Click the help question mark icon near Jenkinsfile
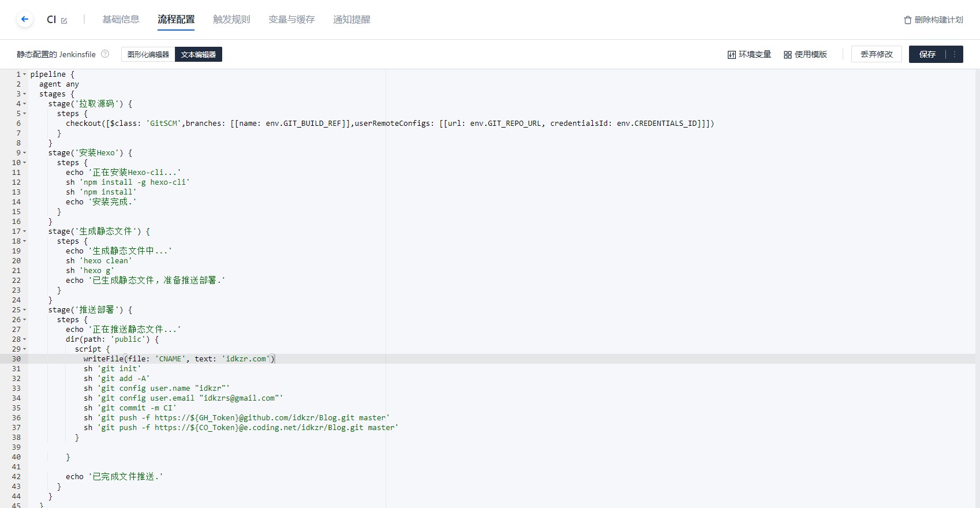Image resolution: width=980 pixels, height=508 pixels. click(105, 54)
